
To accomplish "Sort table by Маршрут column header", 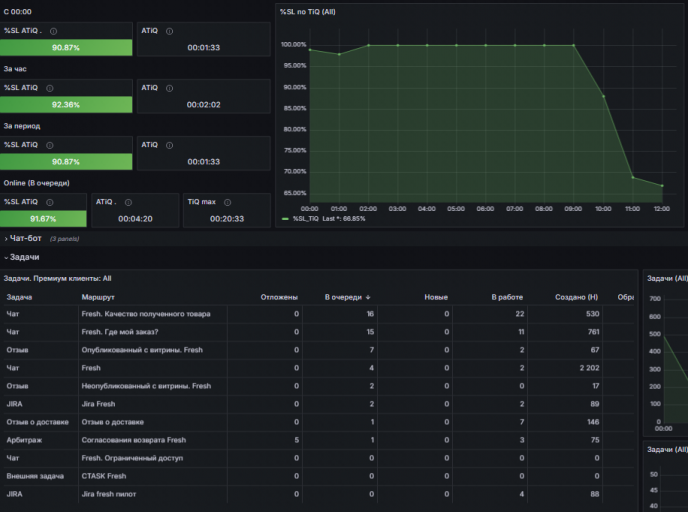I will click(x=98, y=297).
